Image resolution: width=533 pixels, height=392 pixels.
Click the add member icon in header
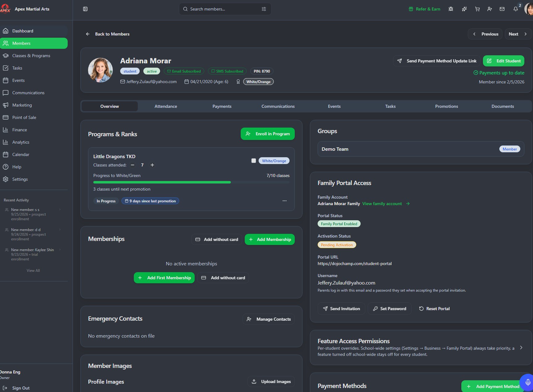pos(490,9)
